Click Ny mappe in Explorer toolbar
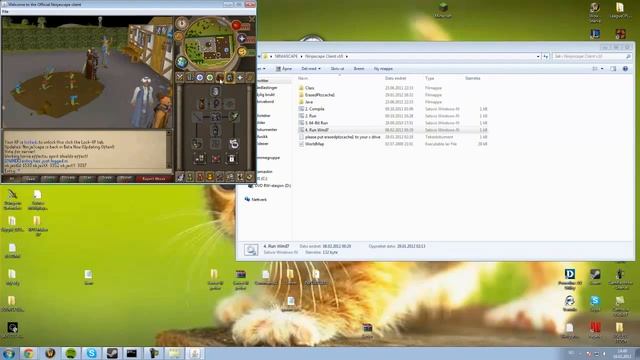Viewport: 640px width, 360px height. (x=383, y=69)
